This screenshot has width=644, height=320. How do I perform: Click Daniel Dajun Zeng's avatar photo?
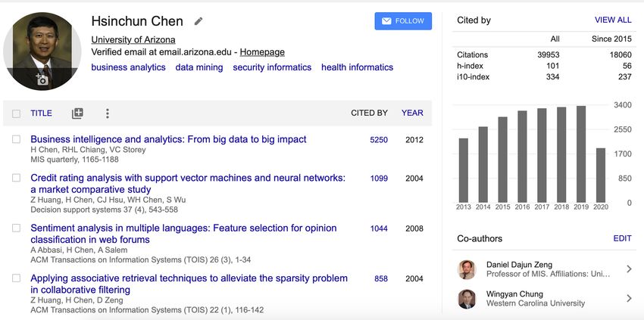(x=467, y=269)
